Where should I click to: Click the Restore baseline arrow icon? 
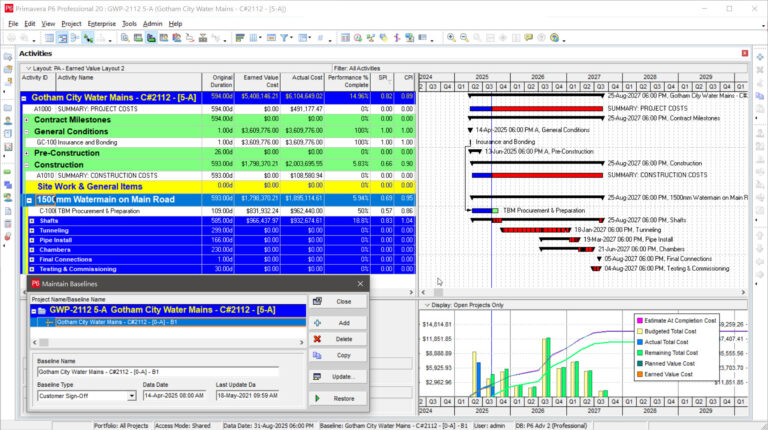(x=318, y=398)
